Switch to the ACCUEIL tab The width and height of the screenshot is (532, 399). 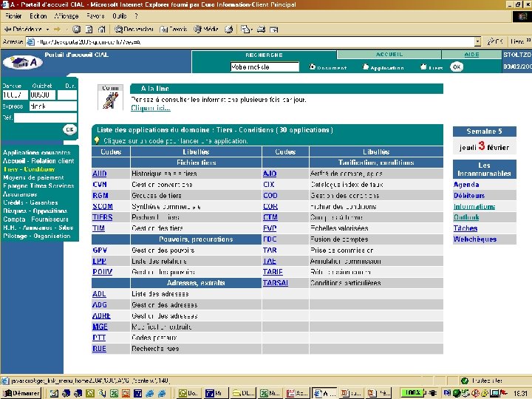[x=389, y=55]
